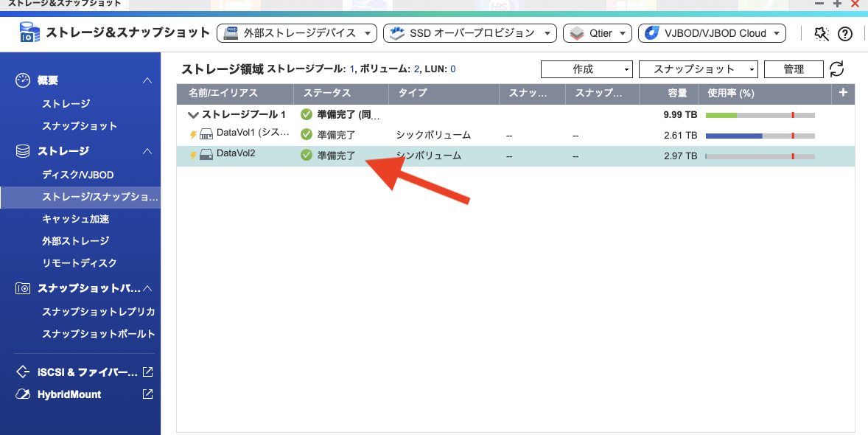Click the Qtier layers icon

coord(577,34)
